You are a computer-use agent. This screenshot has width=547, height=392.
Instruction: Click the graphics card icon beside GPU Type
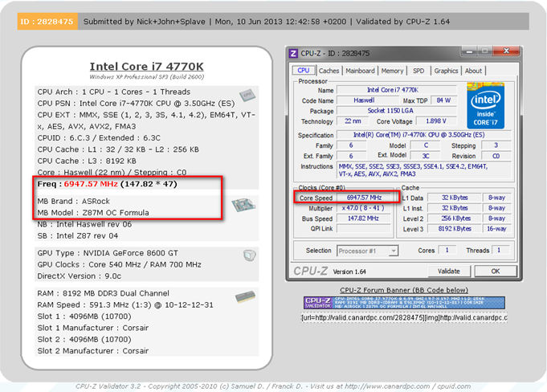pyautogui.click(x=249, y=255)
